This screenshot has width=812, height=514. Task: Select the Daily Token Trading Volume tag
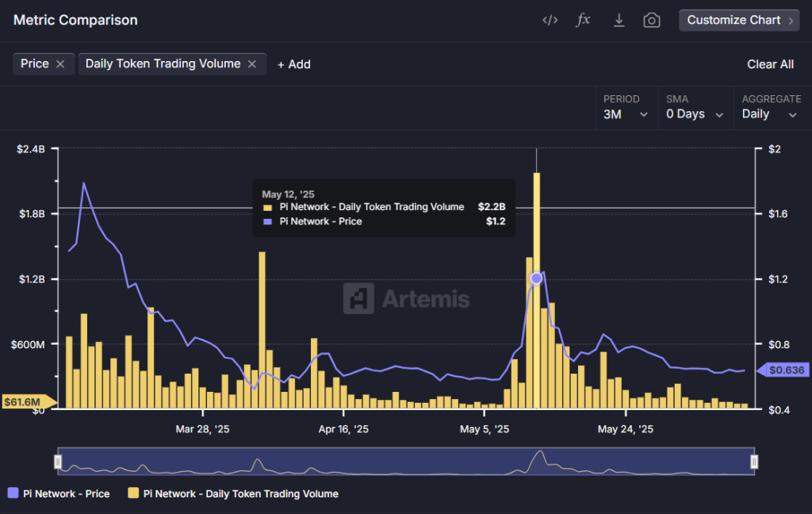[163, 64]
